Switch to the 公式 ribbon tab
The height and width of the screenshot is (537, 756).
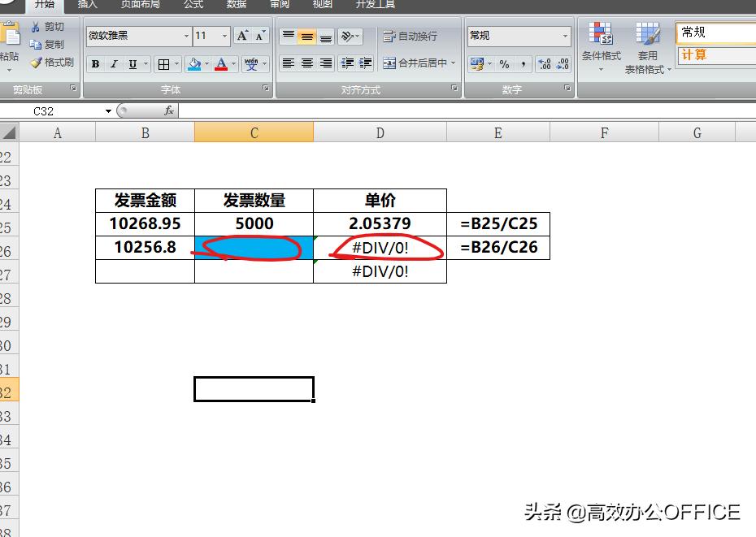pyautogui.click(x=193, y=5)
